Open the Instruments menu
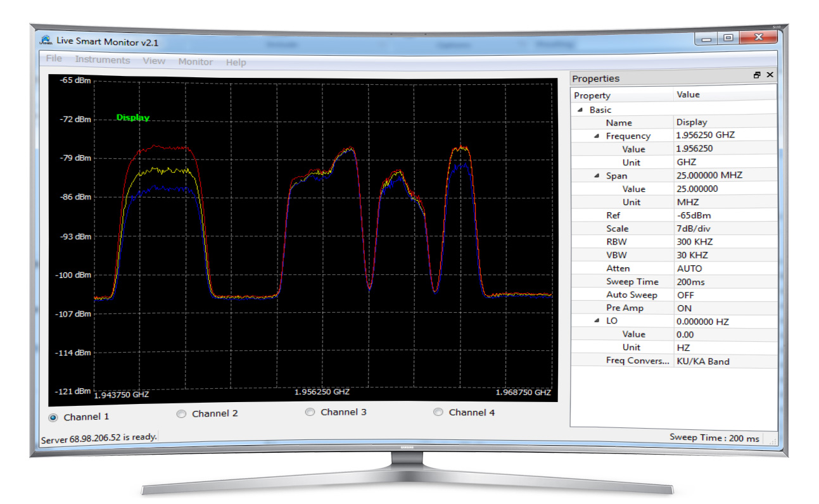 tap(103, 60)
